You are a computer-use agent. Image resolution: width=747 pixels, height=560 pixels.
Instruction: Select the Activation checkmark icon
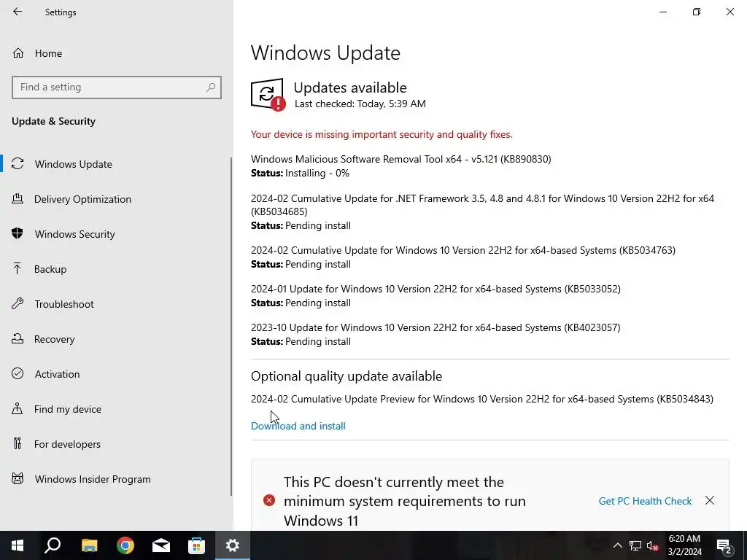tap(18, 374)
